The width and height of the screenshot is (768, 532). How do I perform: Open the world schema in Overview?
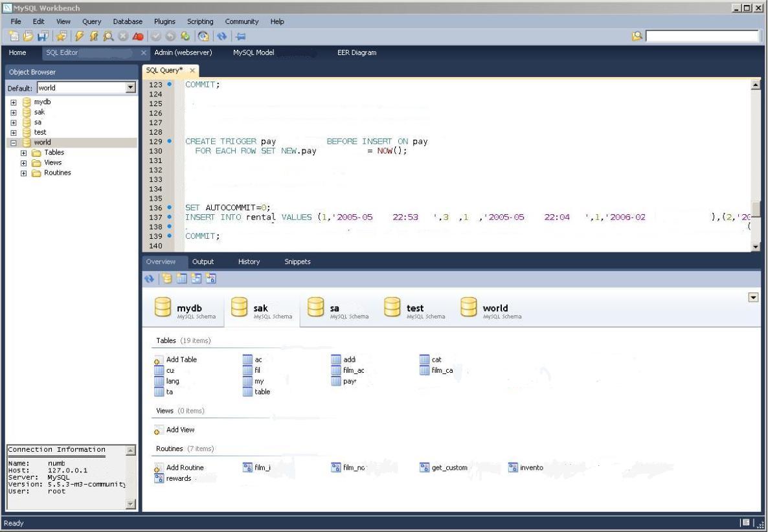491,308
